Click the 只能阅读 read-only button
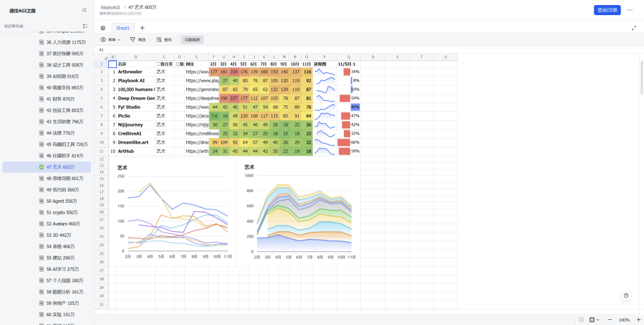This screenshot has width=644, height=325. [x=192, y=40]
